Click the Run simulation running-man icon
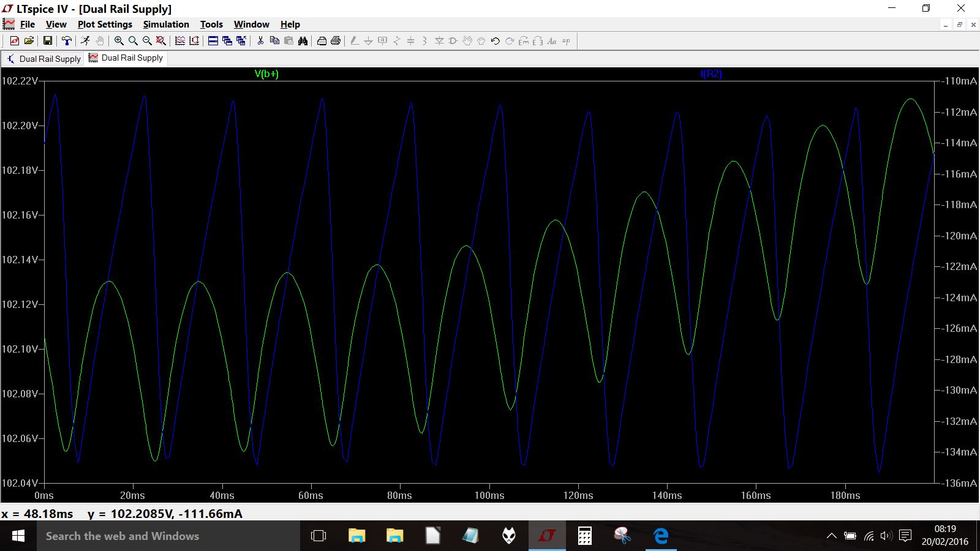The width and height of the screenshot is (980, 551). [x=85, y=41]
